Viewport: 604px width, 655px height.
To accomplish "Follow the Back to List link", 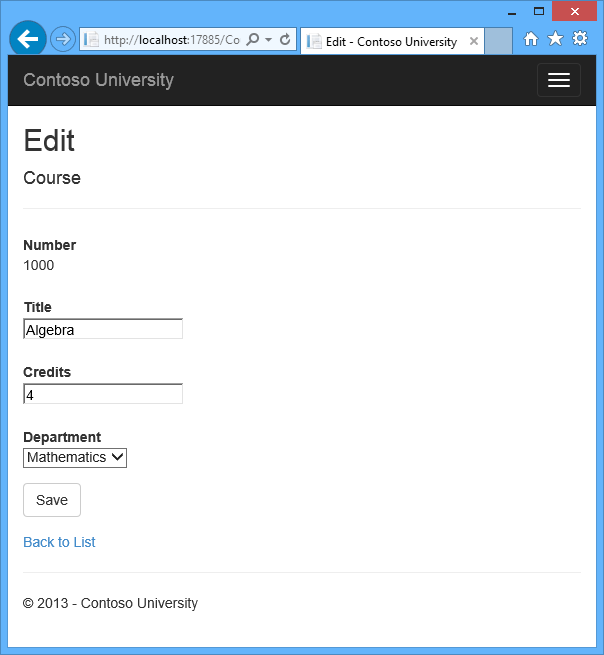I will (59, 542).
